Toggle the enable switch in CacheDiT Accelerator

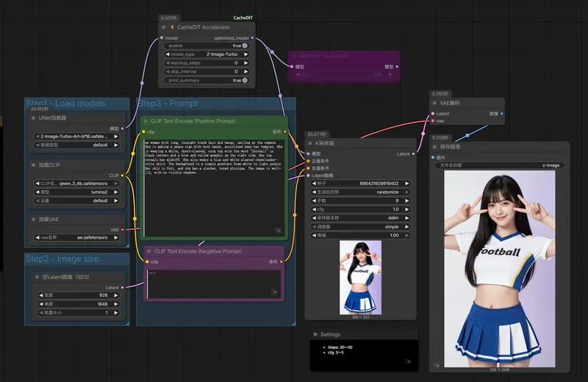pos(245,46)
